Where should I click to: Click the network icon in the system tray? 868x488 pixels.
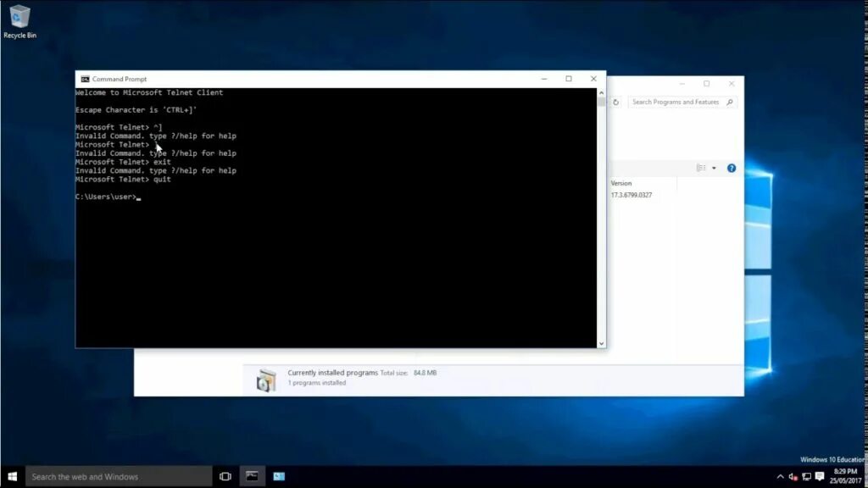pyautogui.click(x=806, y=477)
